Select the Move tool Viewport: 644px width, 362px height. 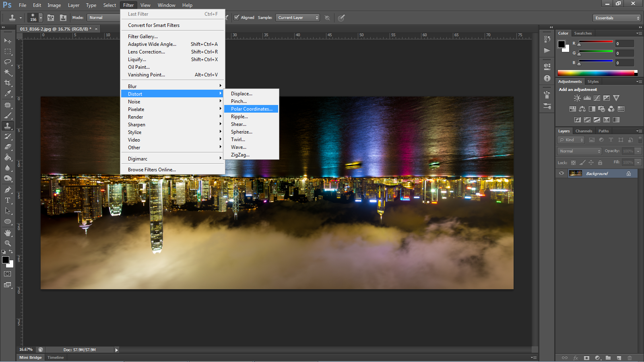8,41
